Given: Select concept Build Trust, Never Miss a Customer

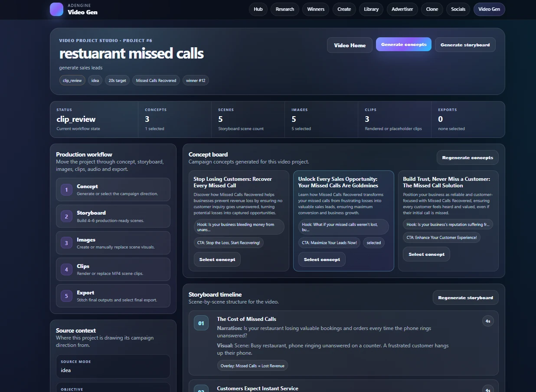Looking at the screenshot, I should [x=426, y=254].
